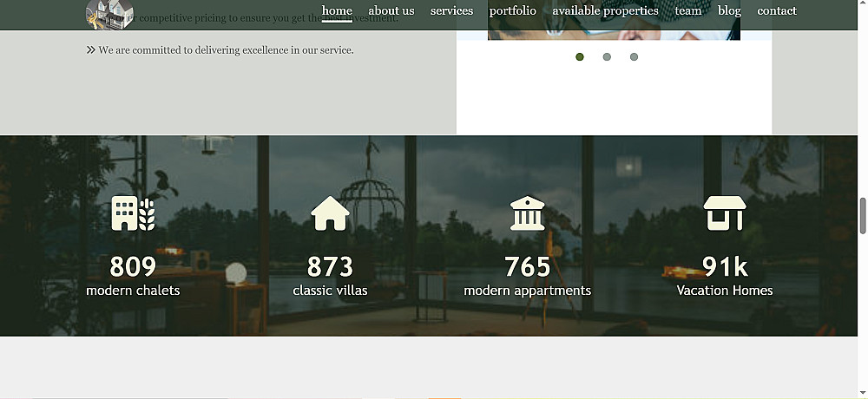Select the third carousel dot
This screenshot has height=399, width=868.
[x=634, y=57]
